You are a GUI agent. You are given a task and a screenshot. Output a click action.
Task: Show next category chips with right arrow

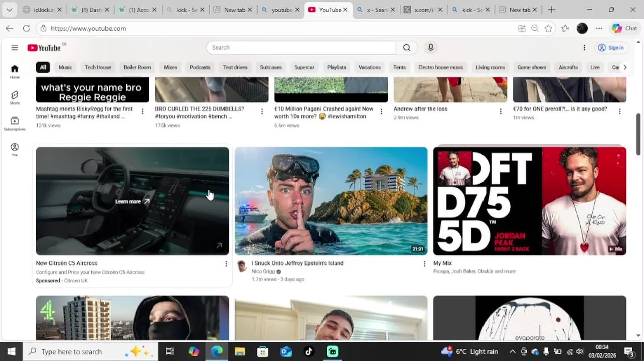coord(624,67)
